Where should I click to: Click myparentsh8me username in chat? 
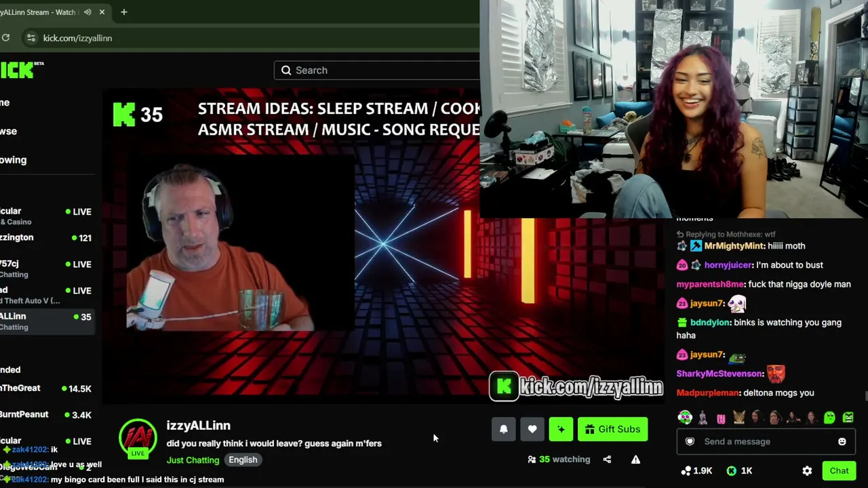point(710,284)
